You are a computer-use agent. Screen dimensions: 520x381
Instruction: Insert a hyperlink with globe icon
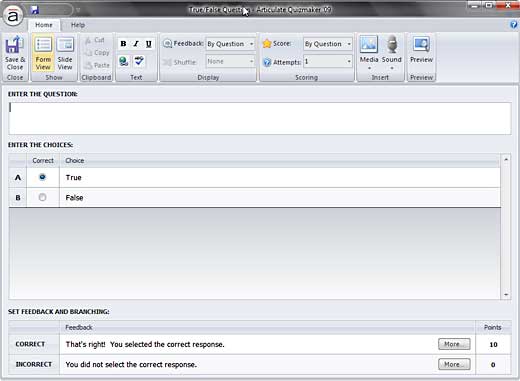[124, 61]
